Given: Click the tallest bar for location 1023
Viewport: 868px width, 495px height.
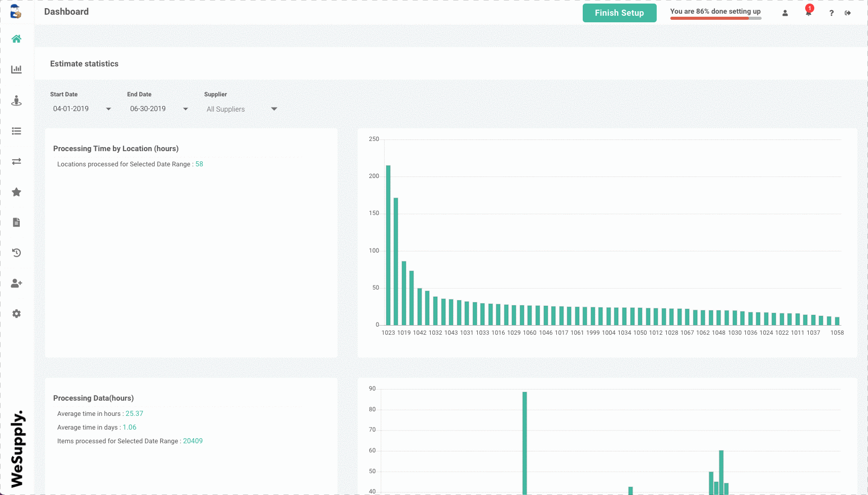Looking at the screenshot, I should pos(388,245).
